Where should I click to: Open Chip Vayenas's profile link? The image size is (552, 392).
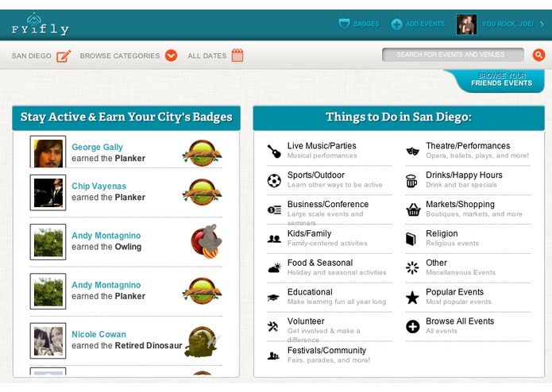[98, 186]
